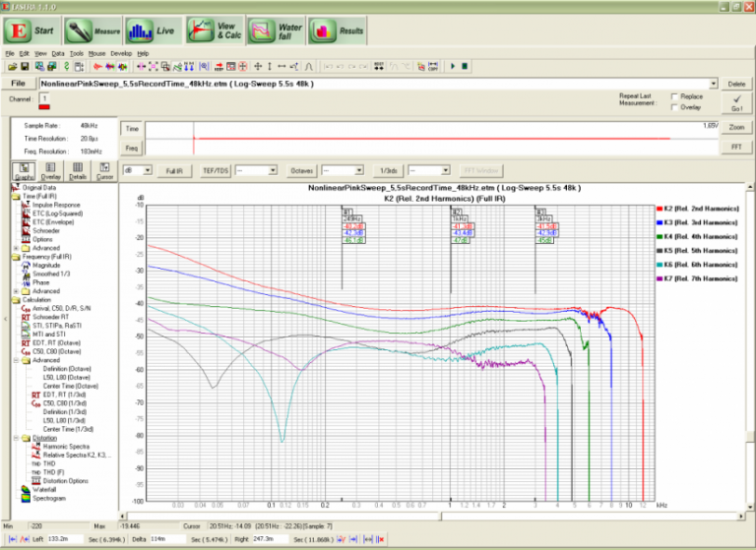Open the Measure module
This screenshot has width=756, height=550.
(93, 30)
